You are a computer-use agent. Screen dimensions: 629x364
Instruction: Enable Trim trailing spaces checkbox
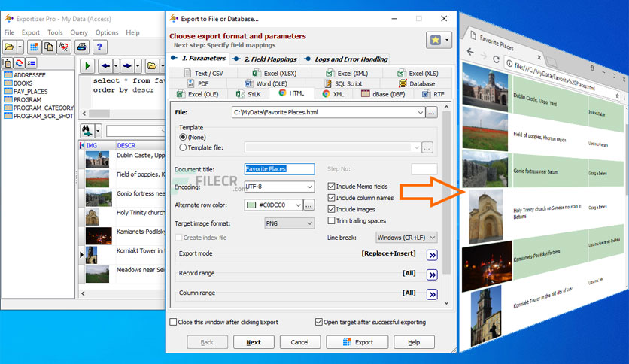tap(331, 220)
